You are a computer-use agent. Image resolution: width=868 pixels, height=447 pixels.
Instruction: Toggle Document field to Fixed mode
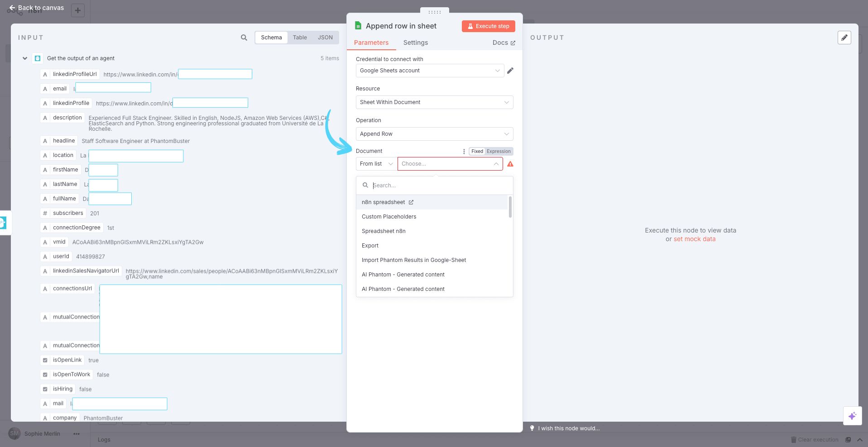[477, 152]
